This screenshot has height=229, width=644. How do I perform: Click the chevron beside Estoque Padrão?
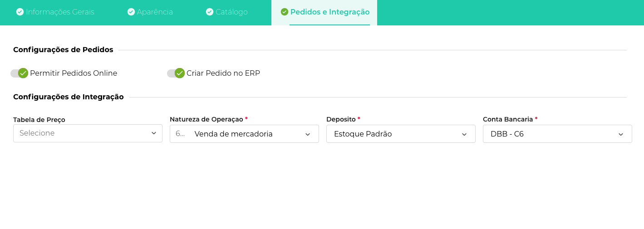(464, 134)
